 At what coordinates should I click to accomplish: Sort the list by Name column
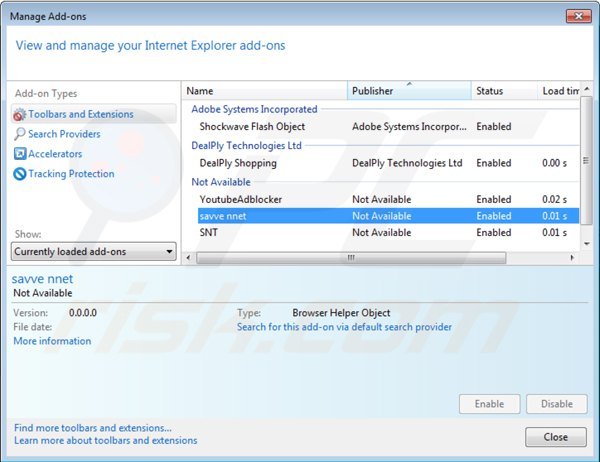[265, 91]
